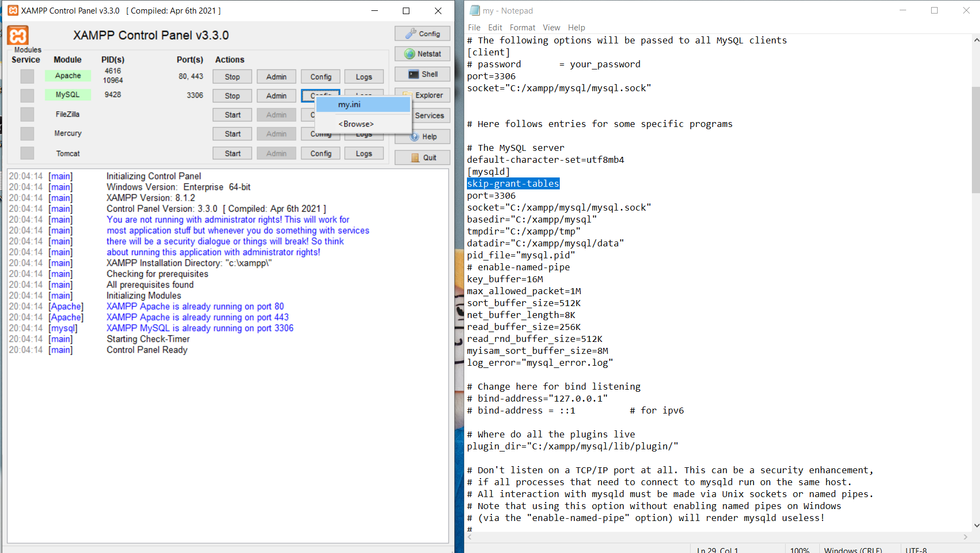This screenshot has width=980, height=553.
Task: Click Notepad scroll up arrow
Action: (x=976, y=40)
